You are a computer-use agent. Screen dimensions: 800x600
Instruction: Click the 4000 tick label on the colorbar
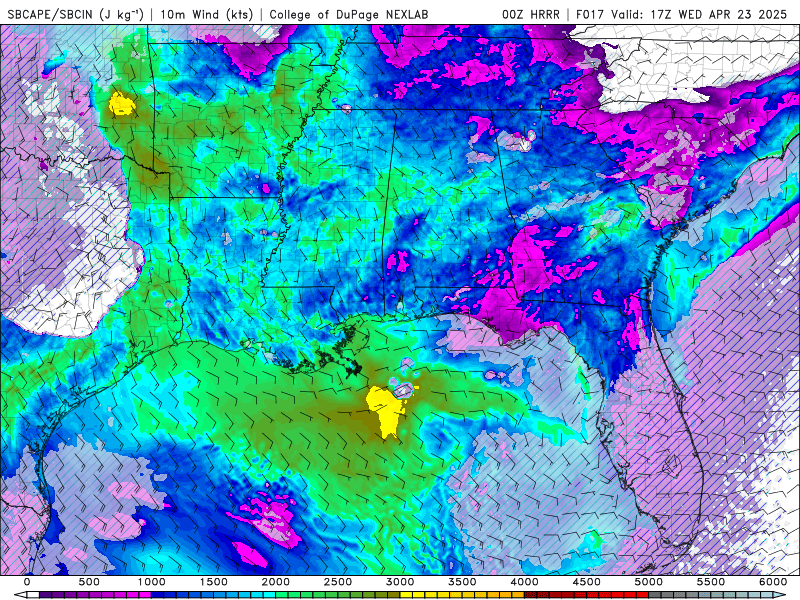(x=524, y=582)
